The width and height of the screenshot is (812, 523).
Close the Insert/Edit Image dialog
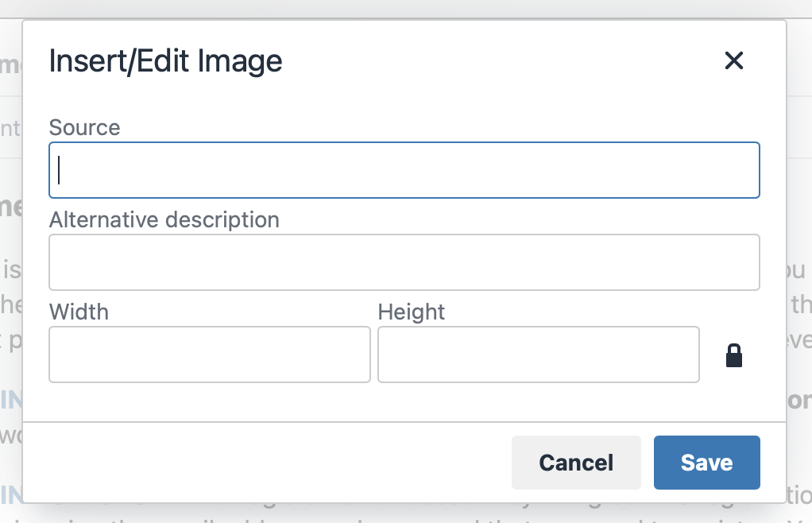pyautogui.click(x=734, y=60)
